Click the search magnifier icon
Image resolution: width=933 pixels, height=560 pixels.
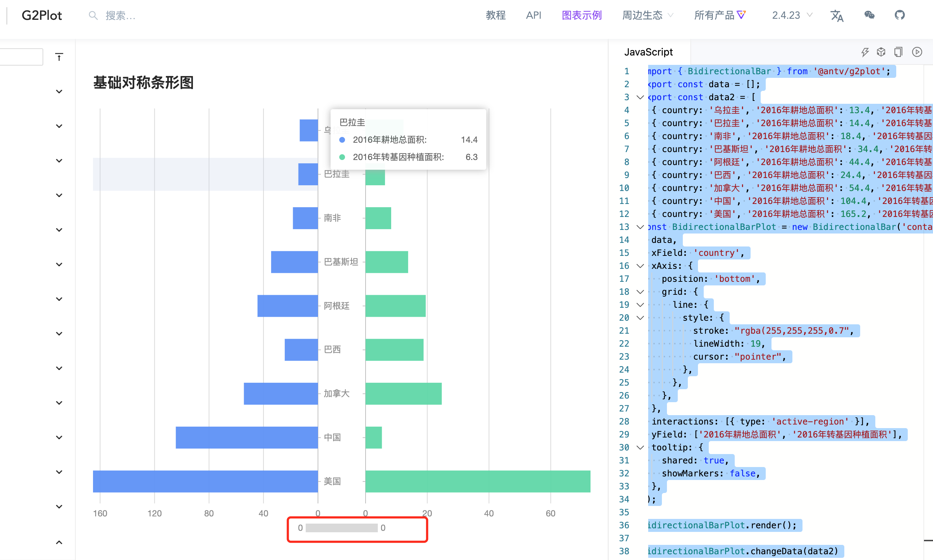point(93,15)
